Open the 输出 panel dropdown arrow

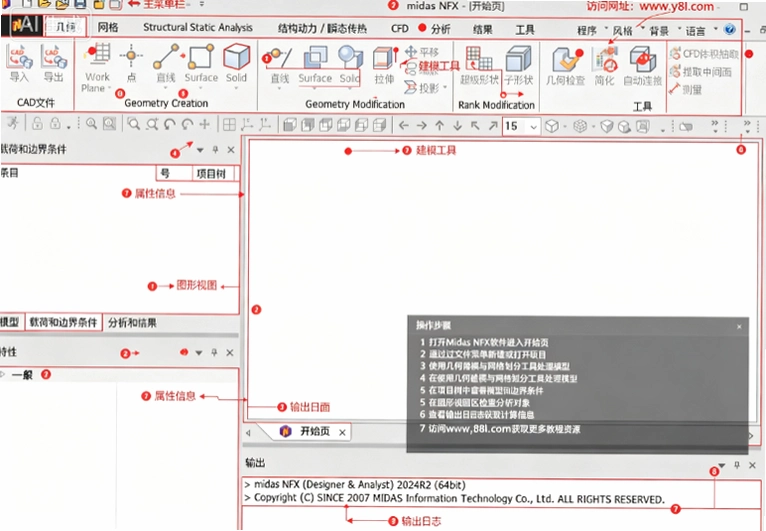(722, 466)
